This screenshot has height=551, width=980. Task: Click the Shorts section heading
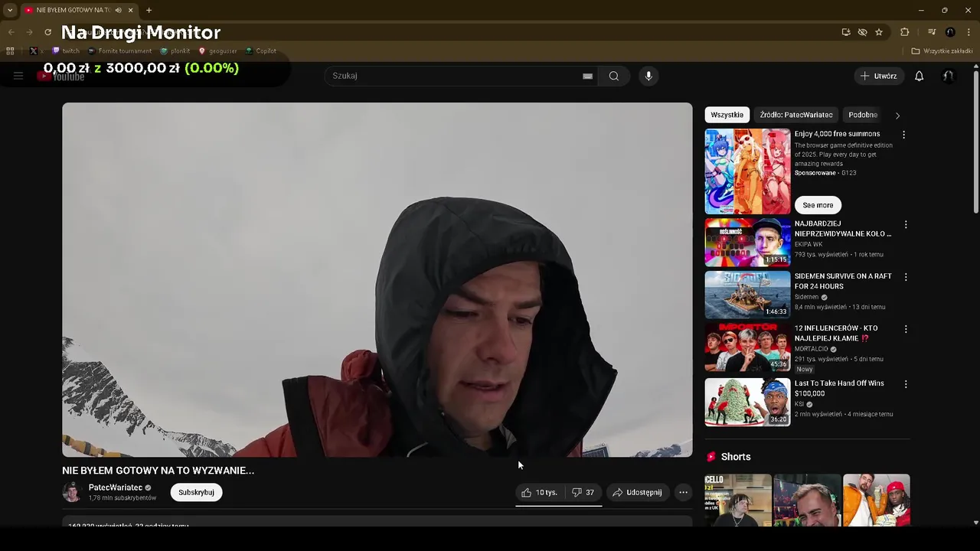point(735,457)
